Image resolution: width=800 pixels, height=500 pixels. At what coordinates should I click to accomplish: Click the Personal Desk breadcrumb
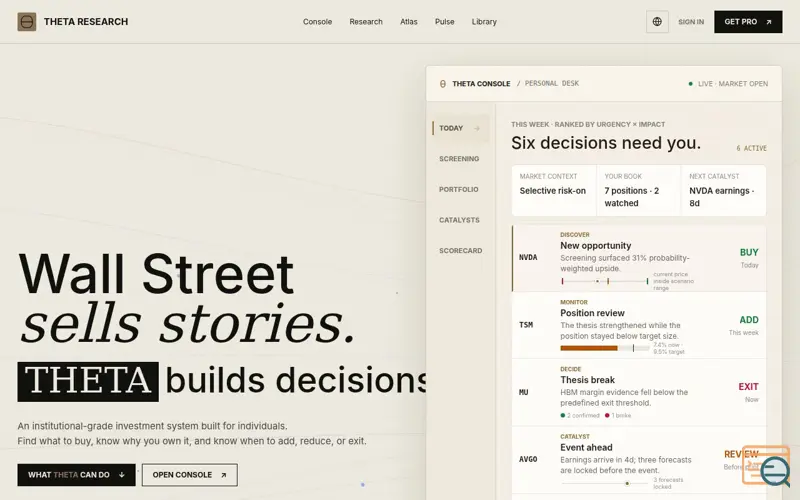pos(552,84)
